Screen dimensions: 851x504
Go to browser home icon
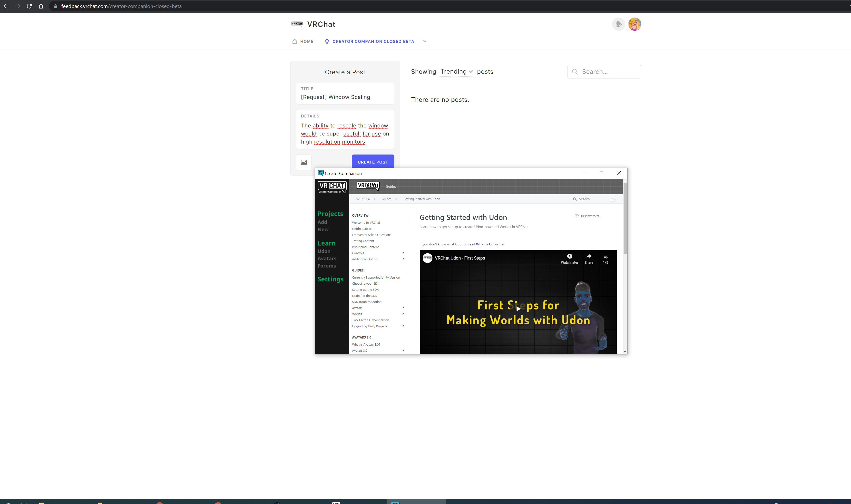pyautogui.click(x=41, y=6)
